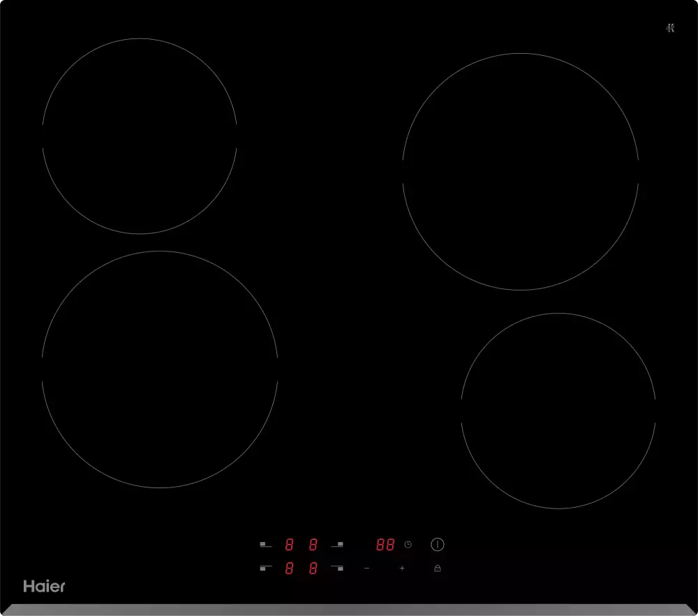
Task: Select the rear-left zone selector icon
Action: click(x=266, y=544)
